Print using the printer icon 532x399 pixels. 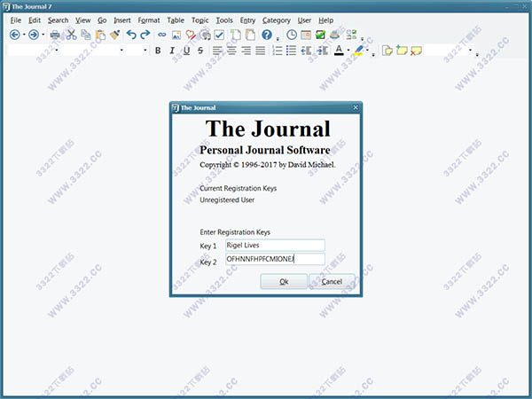click(x=55, y=35)
